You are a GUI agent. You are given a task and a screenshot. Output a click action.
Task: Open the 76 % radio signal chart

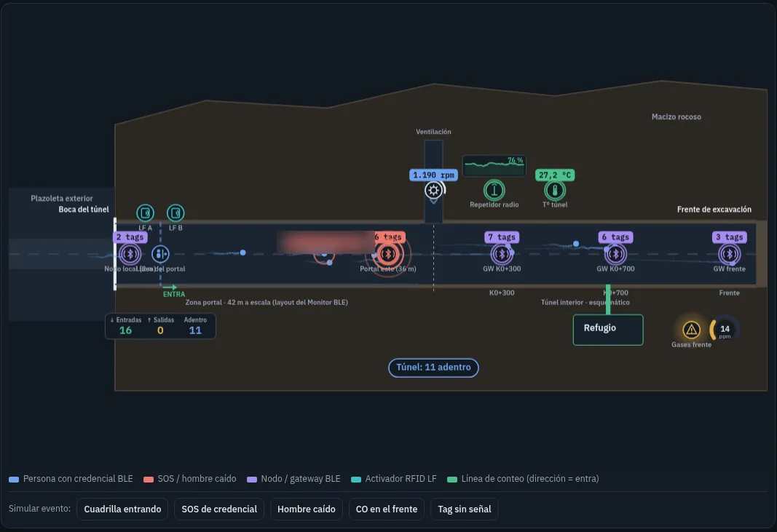(x=494, y=165)
